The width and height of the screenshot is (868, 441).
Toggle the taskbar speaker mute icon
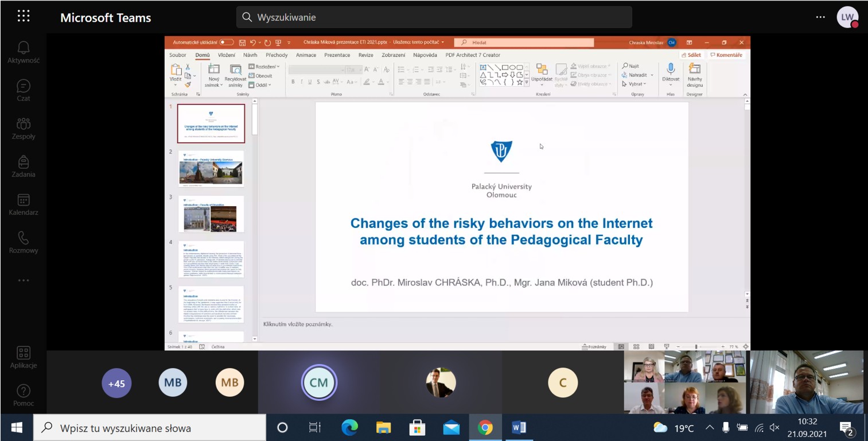[x=774, y=427]
